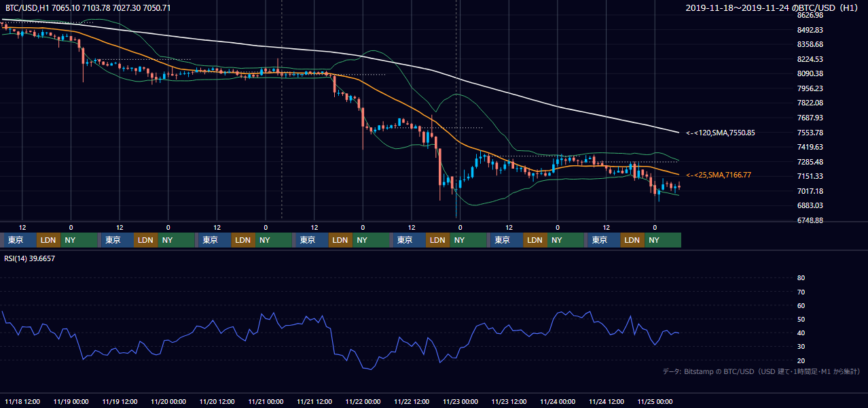The image size is (868, 408).
Task: Select price axis value 8358.68
Action: pos(810,44)
